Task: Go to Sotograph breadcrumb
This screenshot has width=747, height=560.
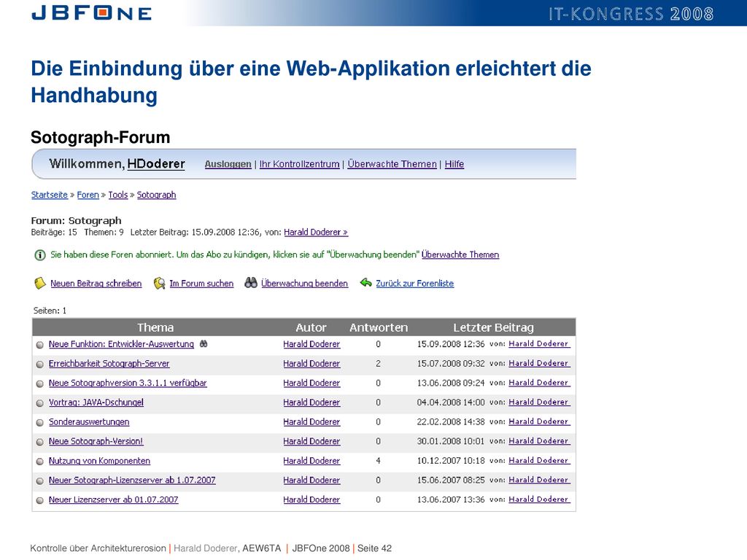Action: point(156,195)
